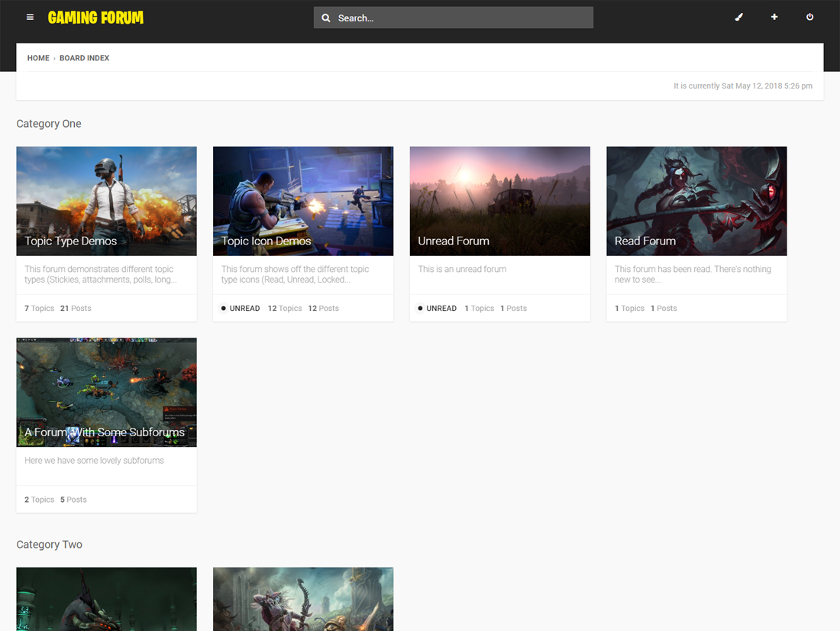Click the current date and time text
840x631 pixels.
[743, 86]
